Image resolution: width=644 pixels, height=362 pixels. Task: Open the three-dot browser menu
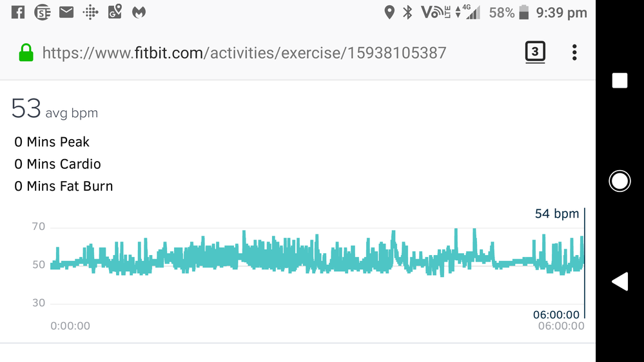[574, 53]
